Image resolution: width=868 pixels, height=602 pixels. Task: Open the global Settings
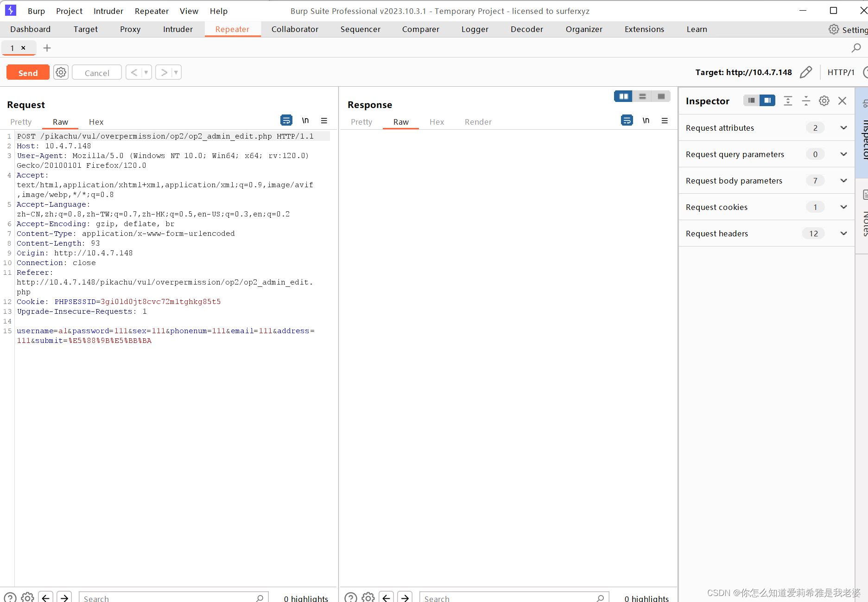[x=848, y=30]
